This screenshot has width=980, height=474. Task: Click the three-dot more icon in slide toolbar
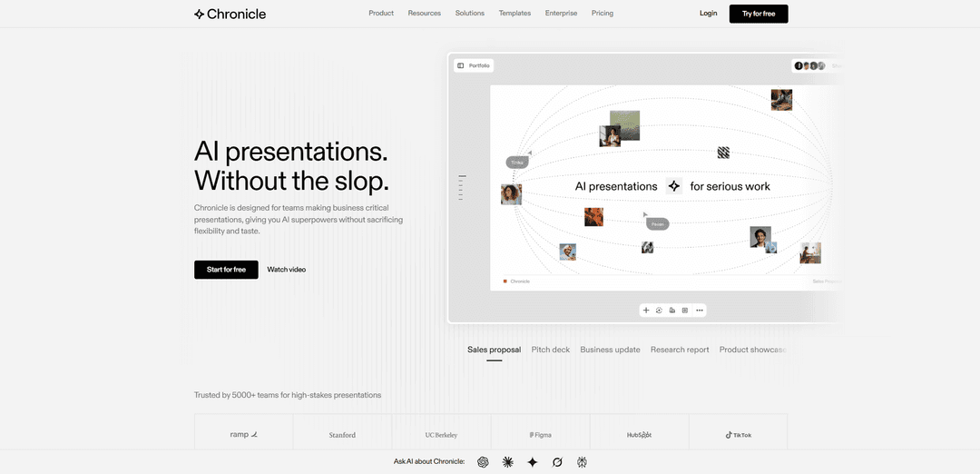(699, 311)
